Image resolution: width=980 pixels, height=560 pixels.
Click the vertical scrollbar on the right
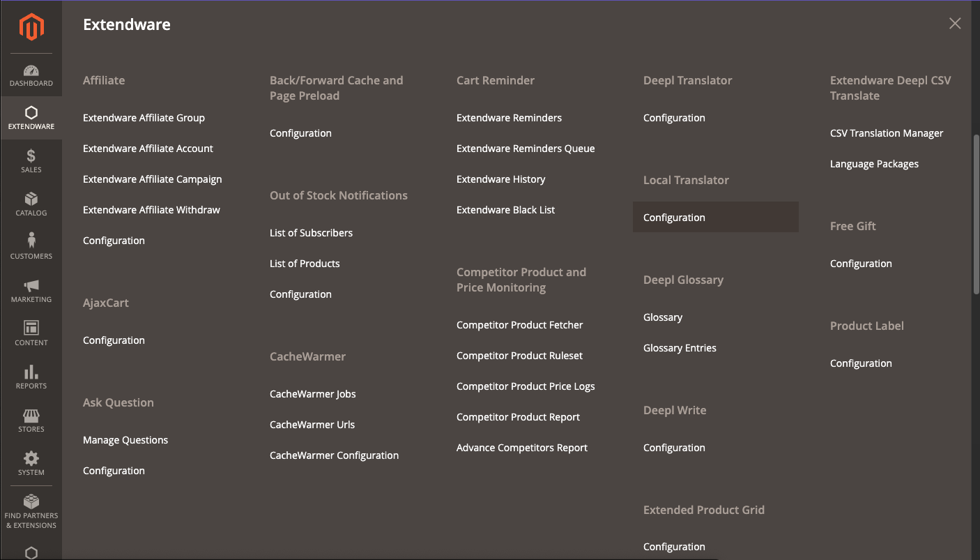(x=975, y=216)
